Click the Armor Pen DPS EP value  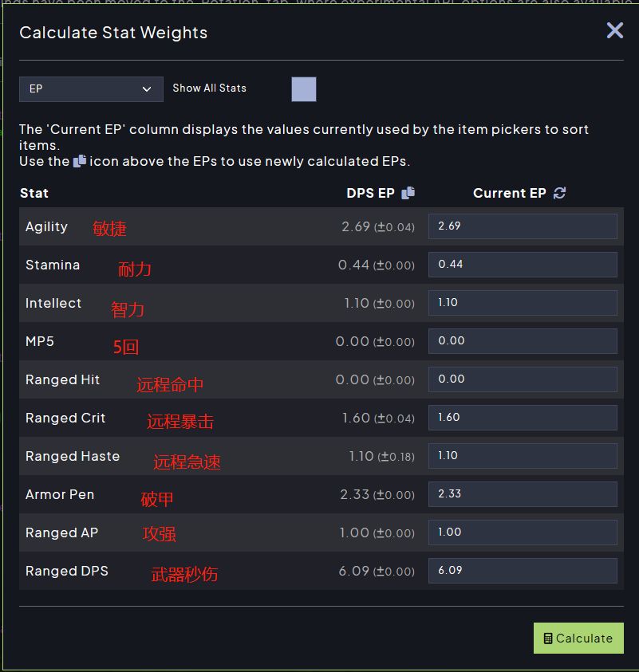pyautogui.click(x=355, y=495)
